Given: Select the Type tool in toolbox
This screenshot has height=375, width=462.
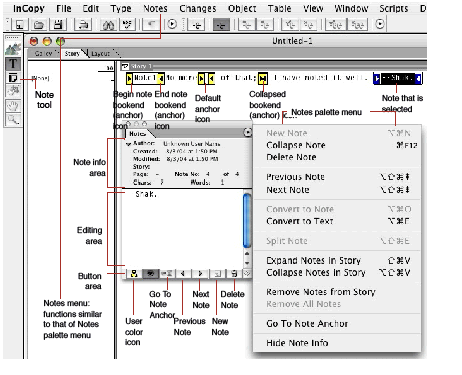Looking at the screenshot, I should pyautogui.click(x=13, y=64).
